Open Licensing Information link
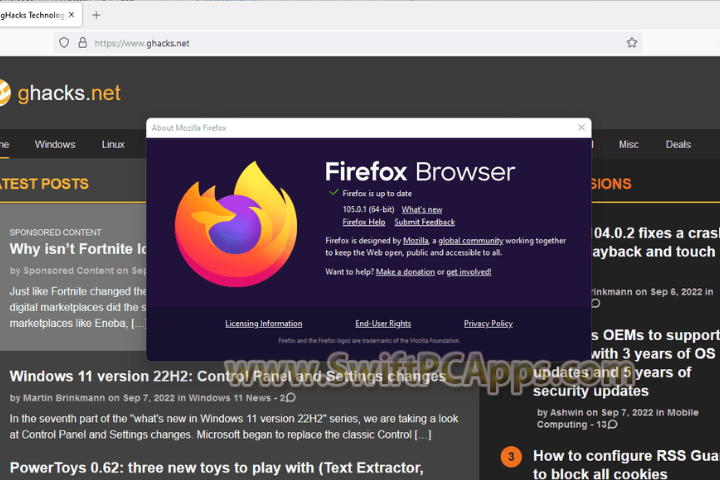This screenshot has width=720, height=480. 264,323
